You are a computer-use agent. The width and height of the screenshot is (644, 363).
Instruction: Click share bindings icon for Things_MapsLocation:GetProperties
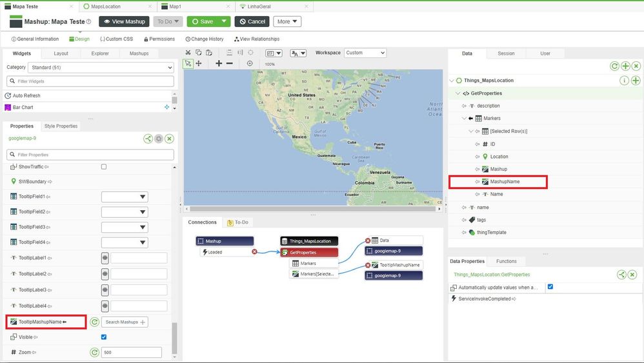(x=621, y=275)
